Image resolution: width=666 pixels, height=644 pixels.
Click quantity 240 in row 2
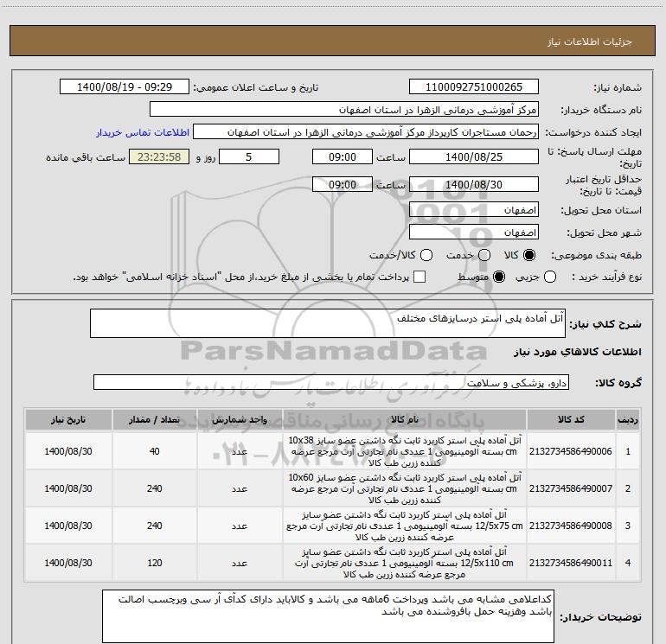[155, 488]
